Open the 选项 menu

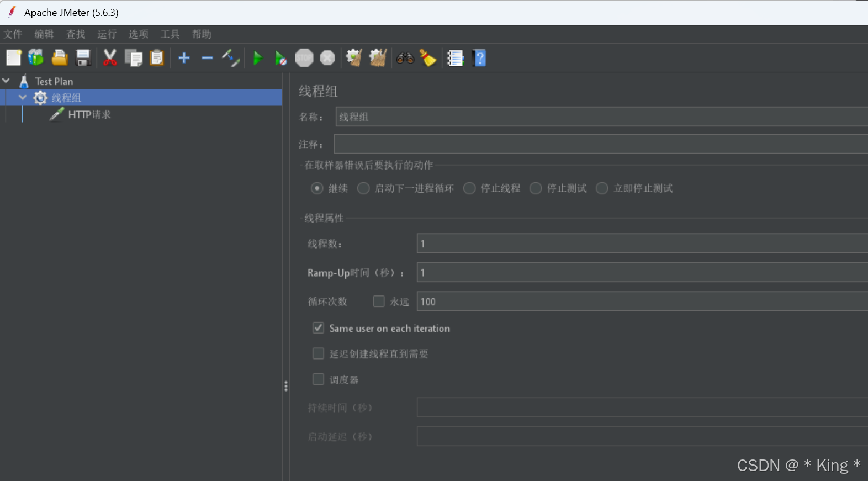tap(139, 34)
